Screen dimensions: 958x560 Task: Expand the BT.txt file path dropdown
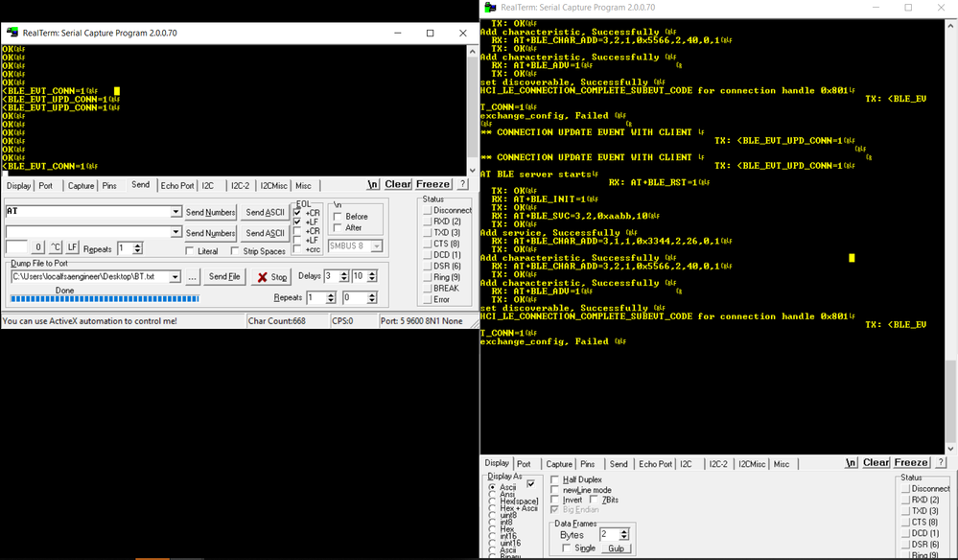(175, 276)
